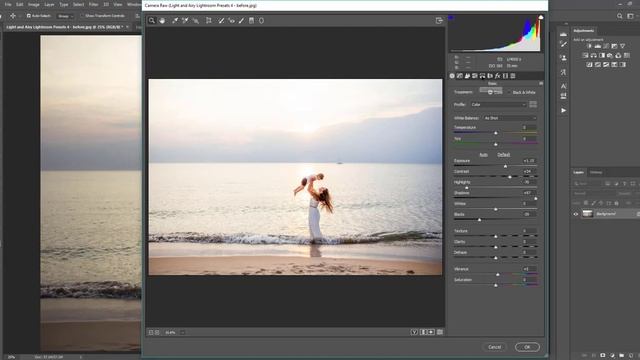Image resolution: width=640 pixels, height=360 pixels.
Task: Open the Photoshop search icon
Action: (x=620, y=16)
